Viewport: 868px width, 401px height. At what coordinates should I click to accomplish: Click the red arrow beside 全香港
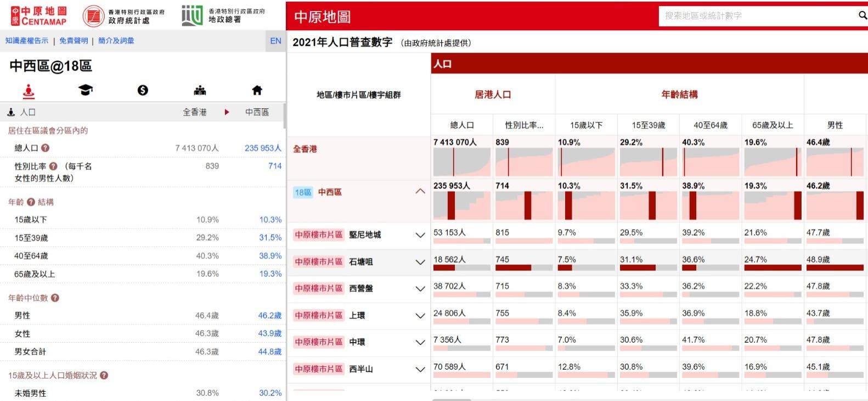pos(227,112)
